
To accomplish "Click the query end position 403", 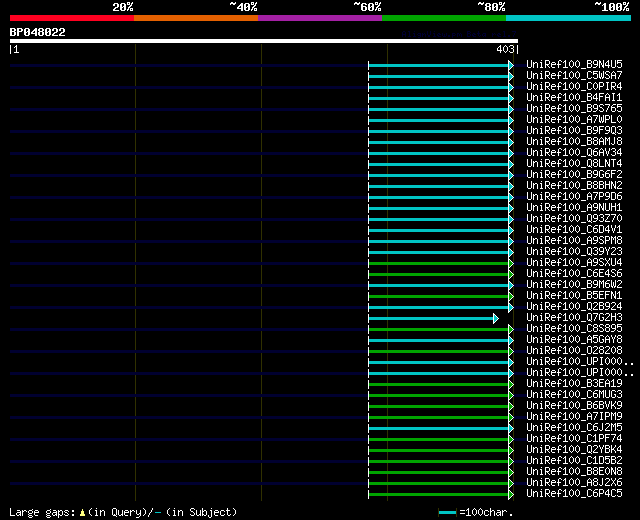I will coord(505,49).
